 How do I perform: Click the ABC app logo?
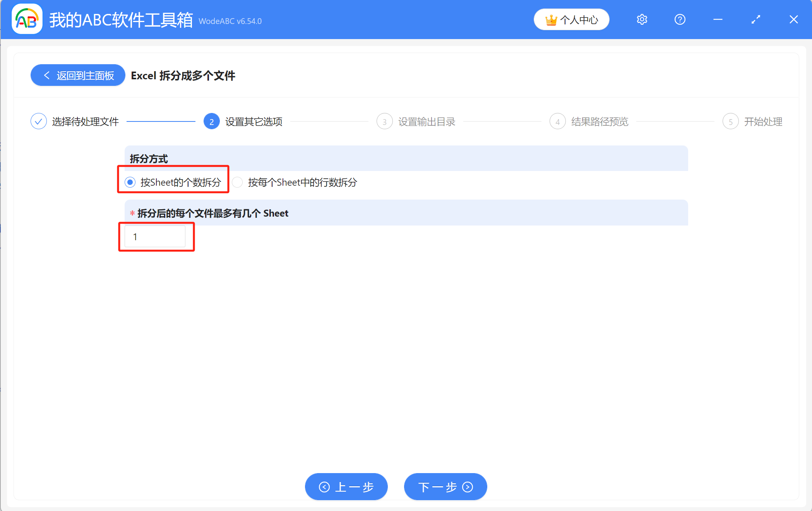click(x=26, y=19)
